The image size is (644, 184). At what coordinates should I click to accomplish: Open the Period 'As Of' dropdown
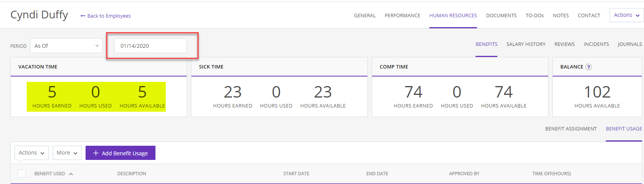pyautogui.click(x=66, y=46)
